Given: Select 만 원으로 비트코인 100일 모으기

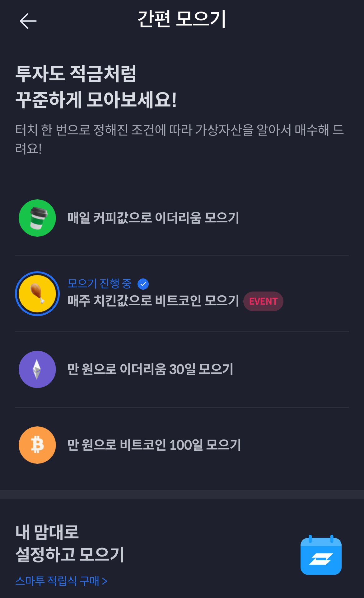Looking at the screenshot, I should (x=182, y=445).
